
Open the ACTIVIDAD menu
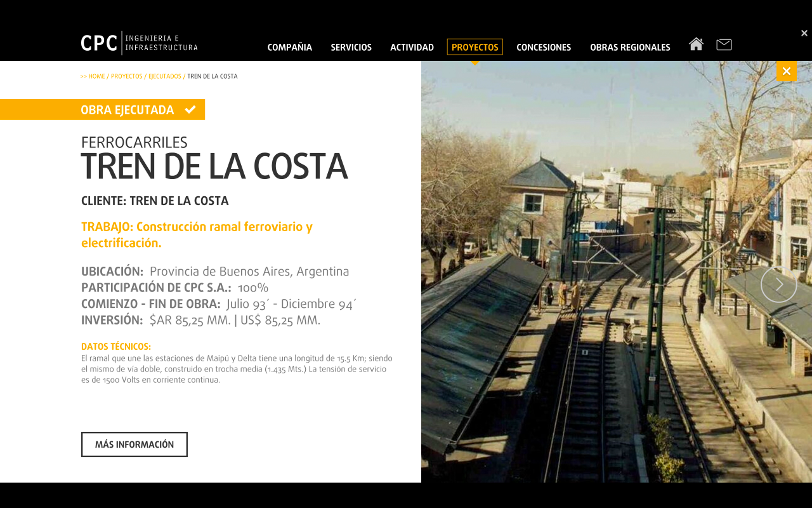pyautogui.click(x=412, y=47)
